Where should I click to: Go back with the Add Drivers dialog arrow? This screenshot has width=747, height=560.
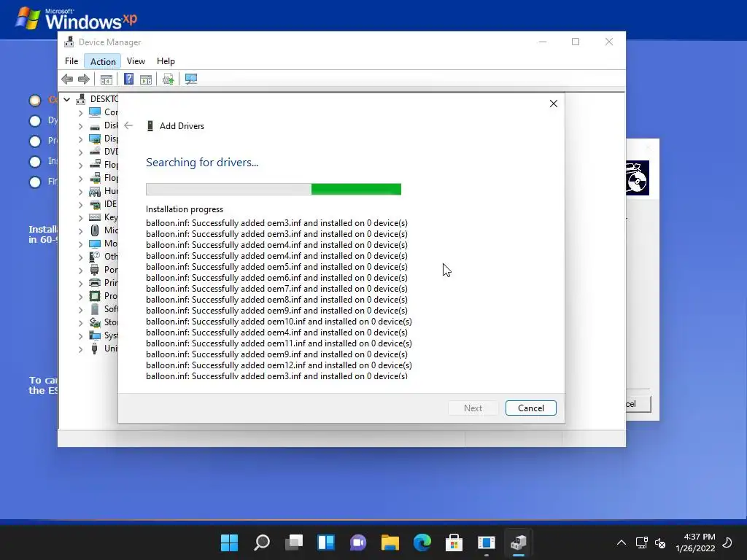click(x=128, y=125)
